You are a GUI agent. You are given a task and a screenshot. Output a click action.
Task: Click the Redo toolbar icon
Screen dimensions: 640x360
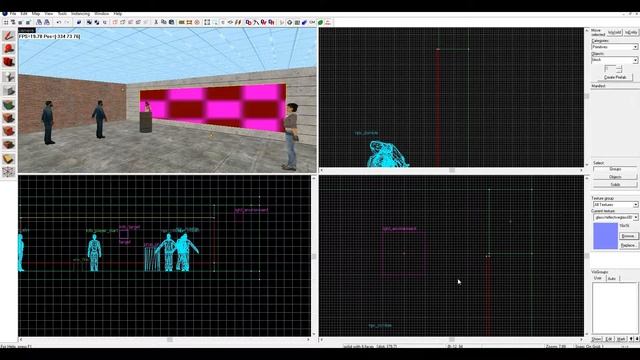(67, 22)
